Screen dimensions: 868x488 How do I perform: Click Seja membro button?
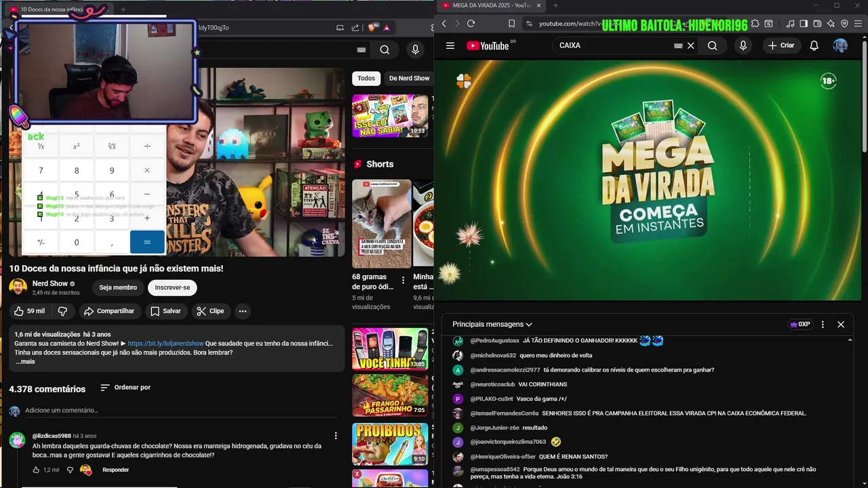[118, 287]
